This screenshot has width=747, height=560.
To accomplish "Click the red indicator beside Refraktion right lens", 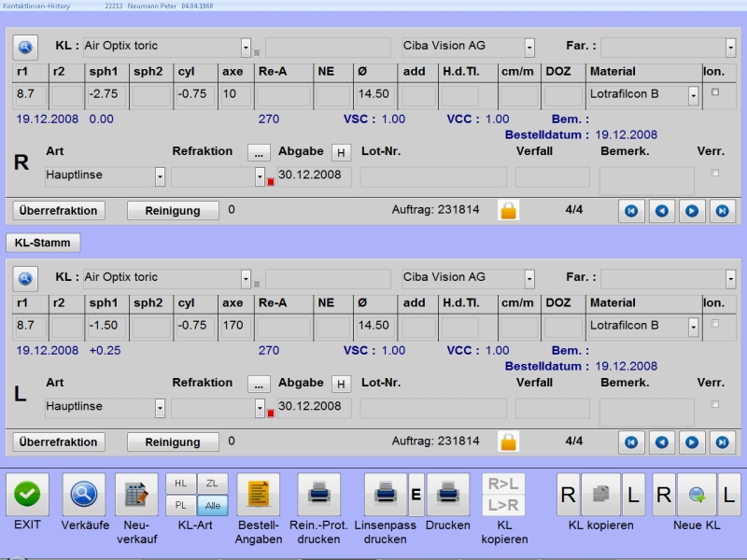I will pyautogui.click(x=271, y=182).
